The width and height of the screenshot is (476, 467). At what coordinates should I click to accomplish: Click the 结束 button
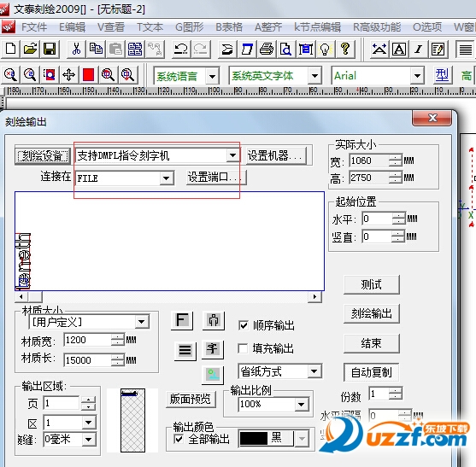pyautogui.click(x=371, y=343)
